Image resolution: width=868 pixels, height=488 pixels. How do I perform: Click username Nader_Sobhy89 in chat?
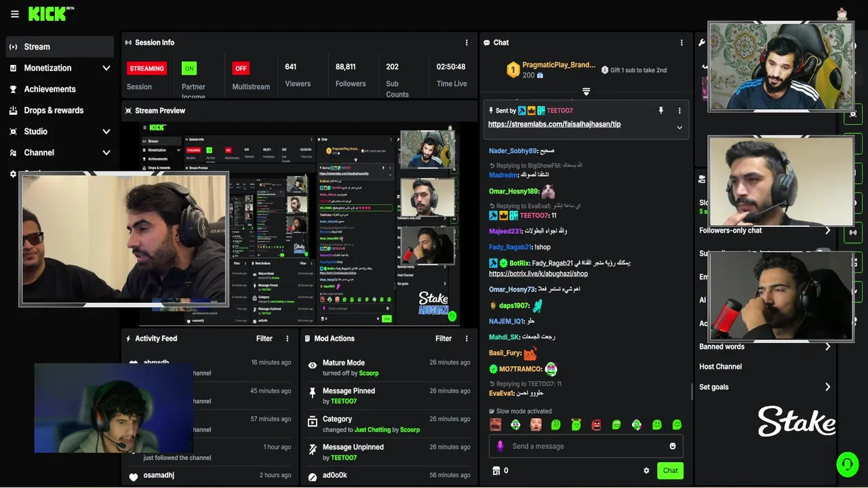[513, 151]
